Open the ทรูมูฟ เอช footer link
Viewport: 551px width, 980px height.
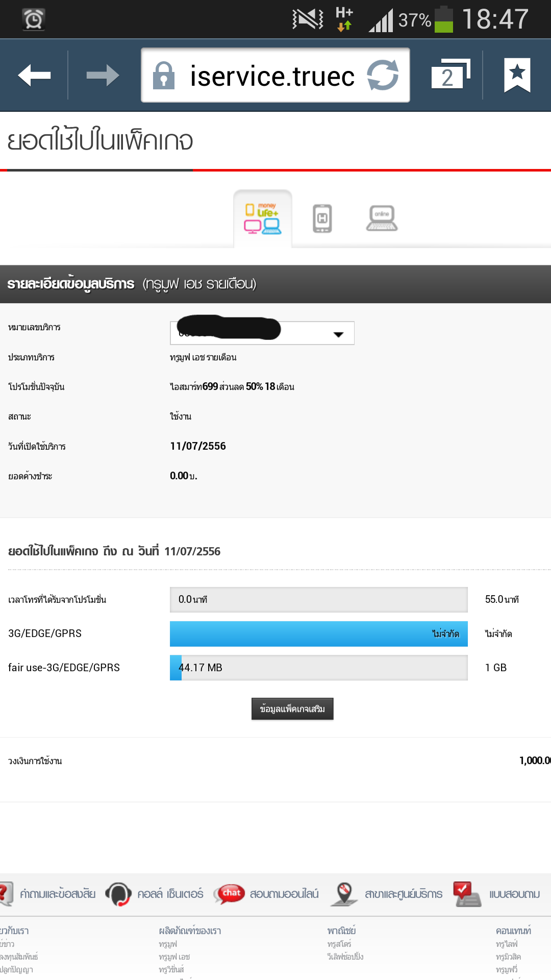(x=174, y=957)
